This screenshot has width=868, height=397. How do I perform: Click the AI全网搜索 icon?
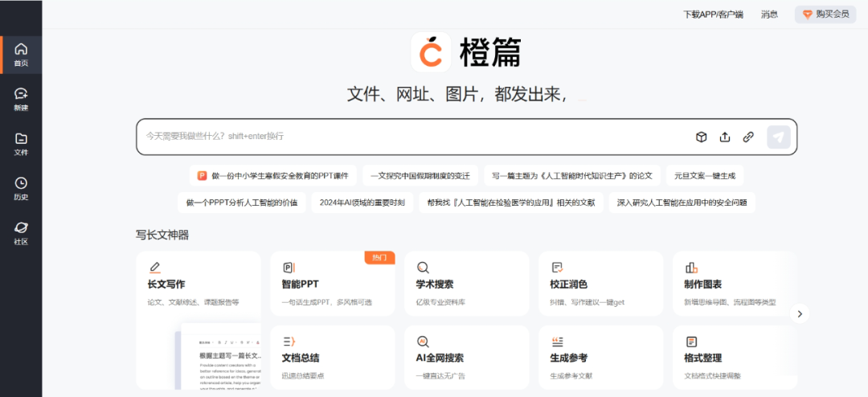coord(423,342)
